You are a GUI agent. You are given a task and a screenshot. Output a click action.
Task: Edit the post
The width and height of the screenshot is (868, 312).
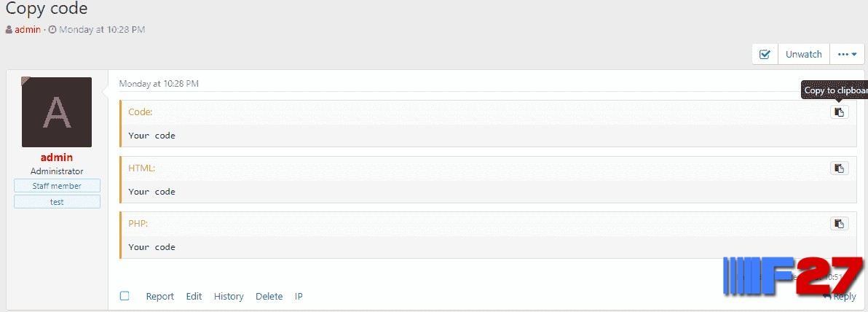pos(194,296)
